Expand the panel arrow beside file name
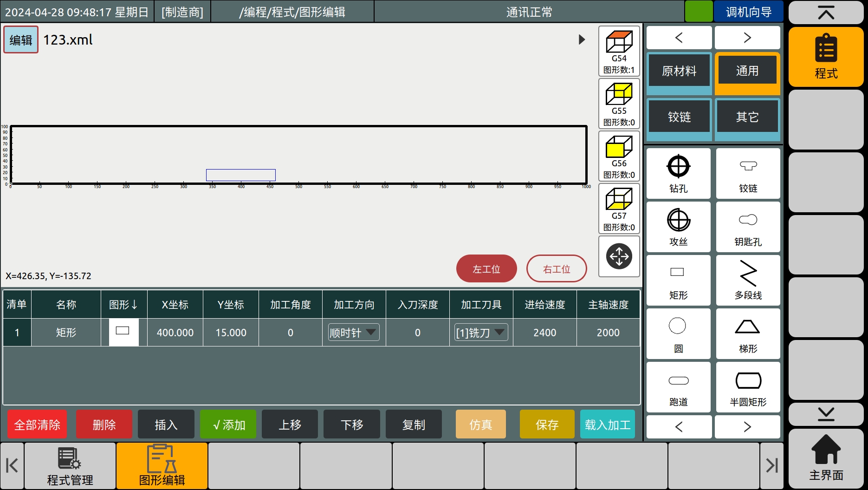This screenshot has height=490, width=868. pos(582,39)
